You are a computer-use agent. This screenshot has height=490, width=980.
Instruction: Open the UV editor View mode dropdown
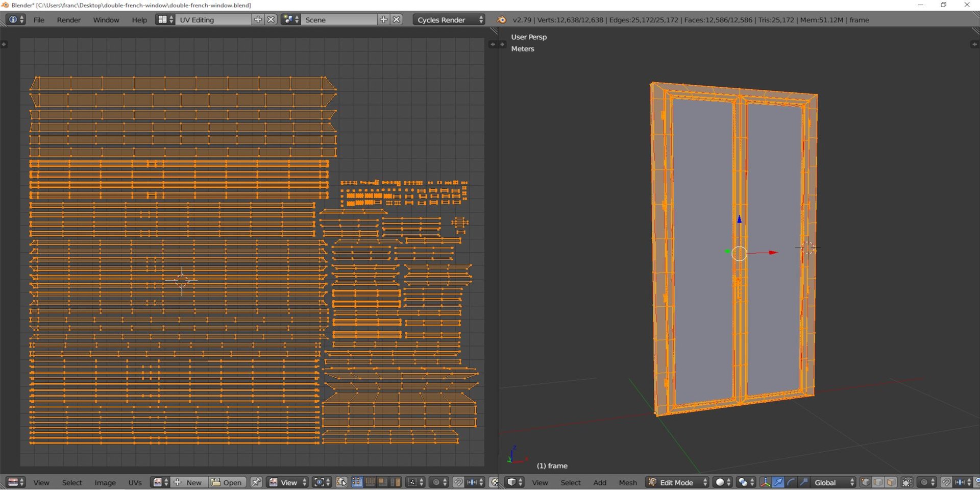287,482
